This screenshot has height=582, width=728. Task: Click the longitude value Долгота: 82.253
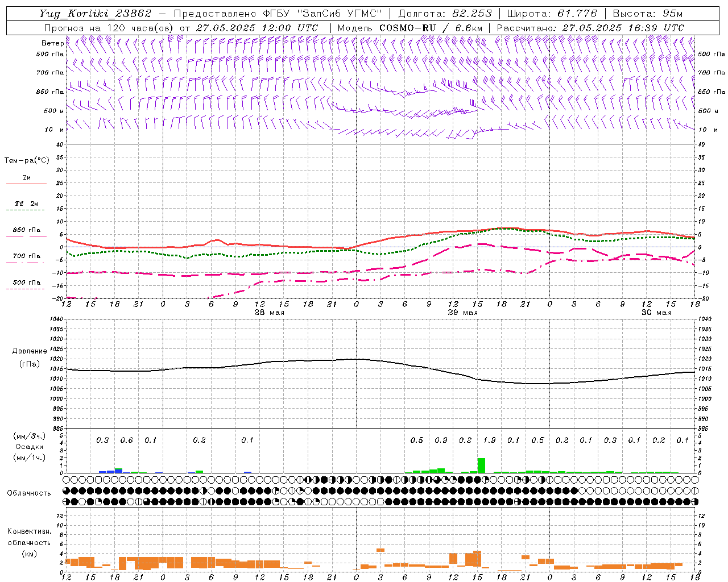pos(445,14)
